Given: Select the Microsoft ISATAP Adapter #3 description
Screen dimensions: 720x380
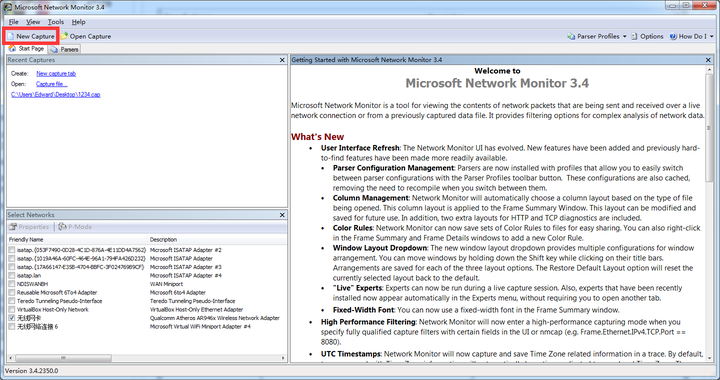Looking at the screenshot, I should 186,267.
